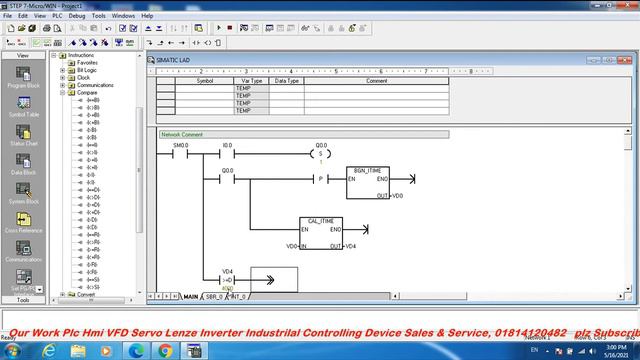Toggle Program Status monitoring
The image size is (640, 360).
click(x=244, y=28)
